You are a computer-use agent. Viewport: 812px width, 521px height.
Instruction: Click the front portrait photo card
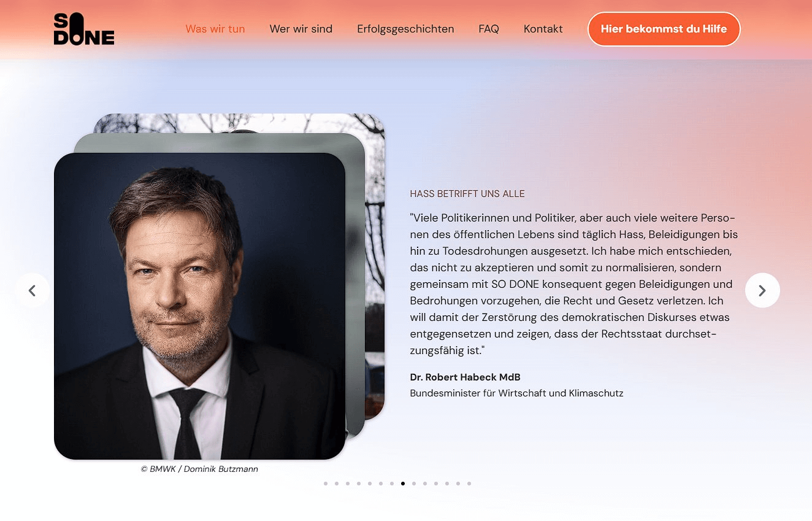pyautogui.click(x=200, y=306)
